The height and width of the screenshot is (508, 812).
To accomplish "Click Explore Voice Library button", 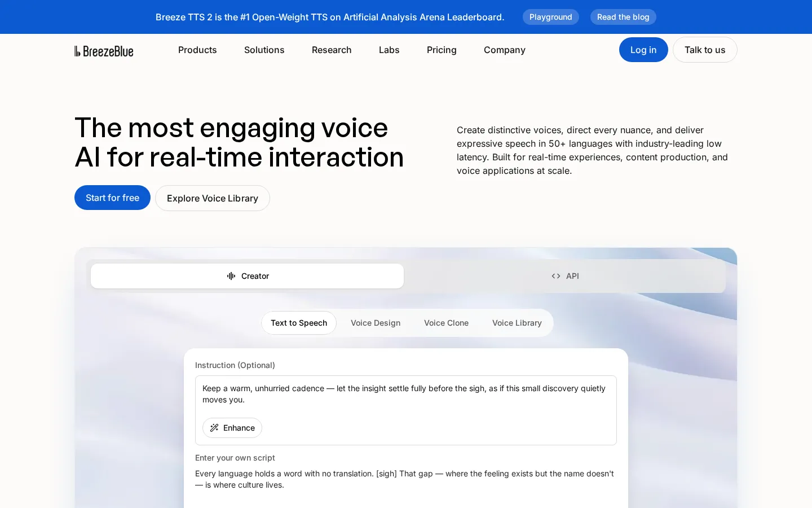I will point(213,198).
